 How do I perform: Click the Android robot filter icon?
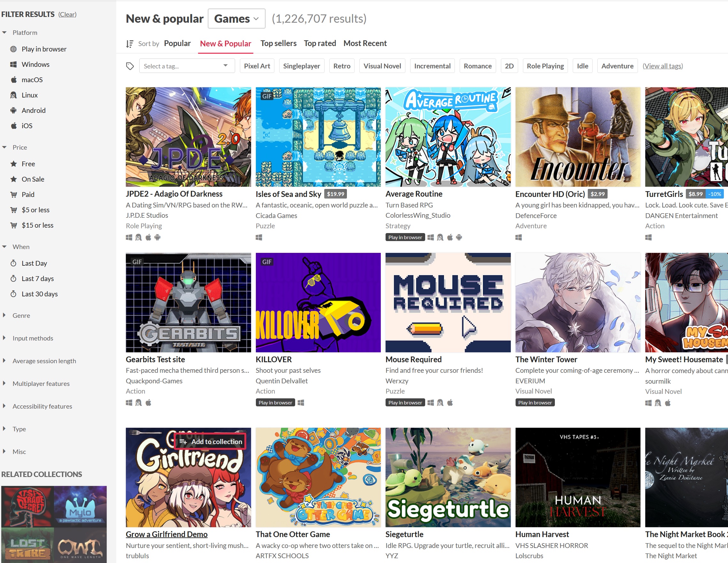13,110
